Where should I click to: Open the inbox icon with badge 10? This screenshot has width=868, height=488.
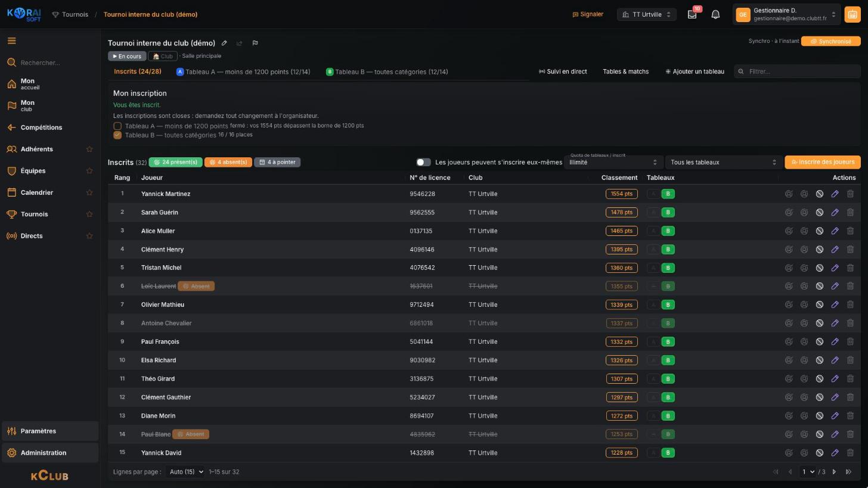[692, 15]
